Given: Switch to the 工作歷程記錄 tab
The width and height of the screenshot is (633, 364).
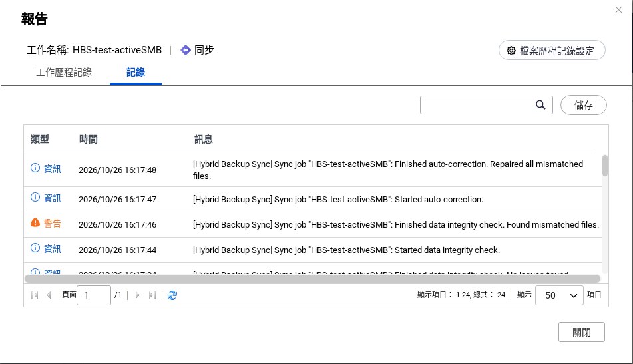Looking at the screenshot, I should coord(64,73).
